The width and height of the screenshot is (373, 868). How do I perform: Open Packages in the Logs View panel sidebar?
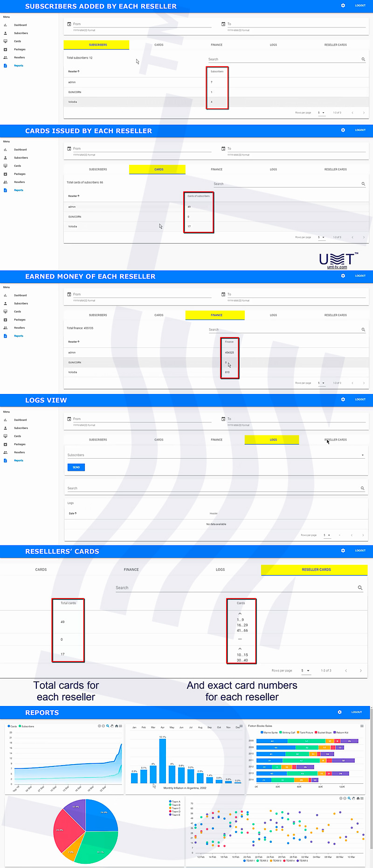(20, 444)
